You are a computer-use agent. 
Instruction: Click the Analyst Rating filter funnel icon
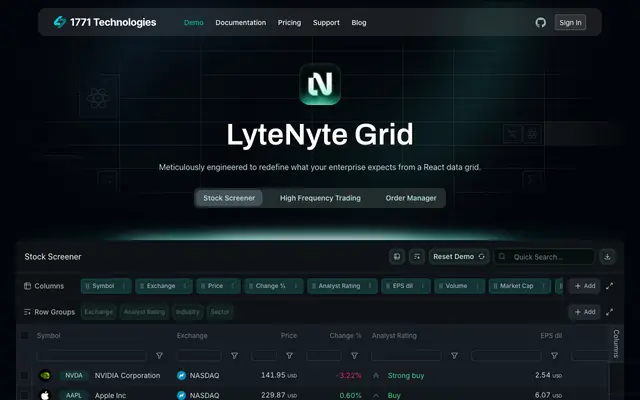454,356
